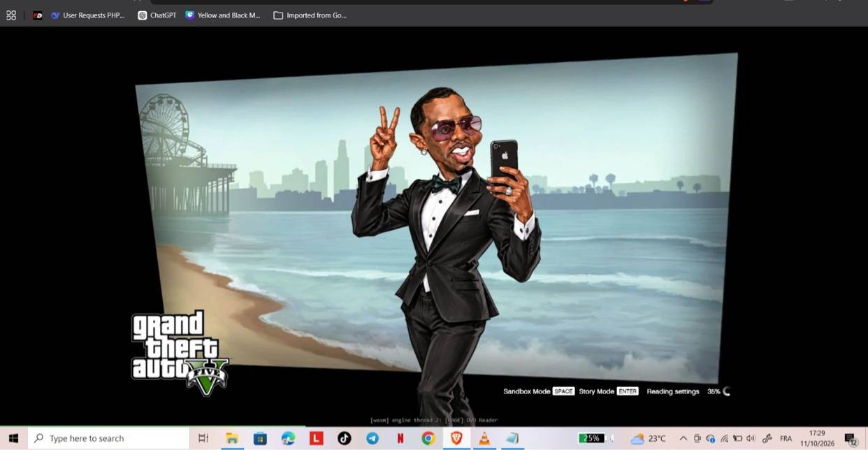Image resolution: width=868 pixels, height=450 pixels.
Task: Open the volume speaker tray icon
Action: click(751, 439)
